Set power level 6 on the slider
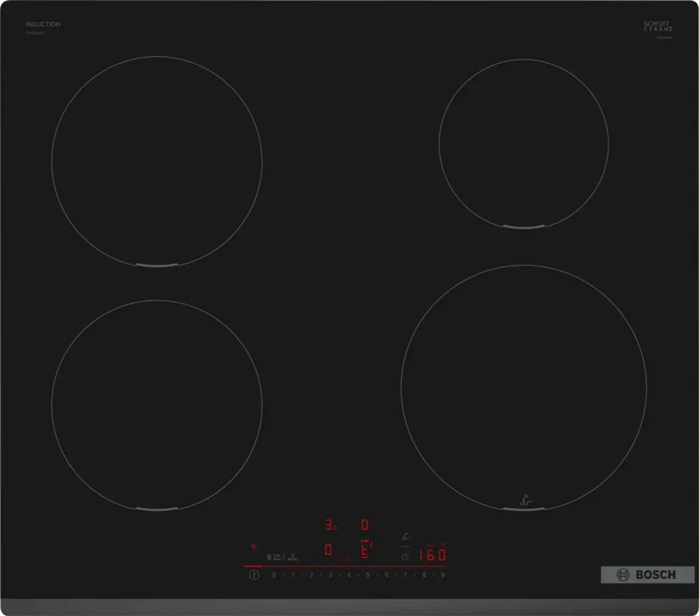The height and width of the screenshot is (616, 699). (387, 575)
